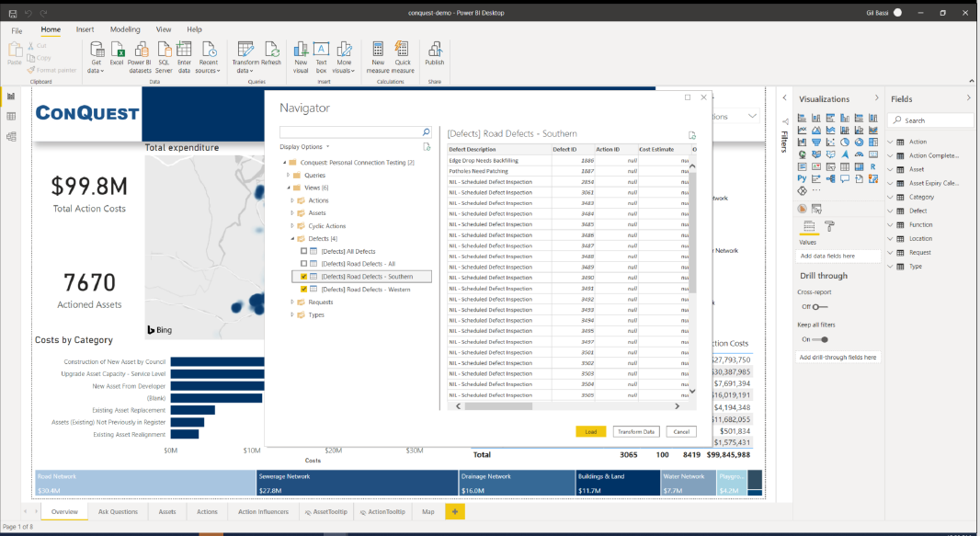The width and height of the screenshot is (980, 536).
Task: Refresh the report data
Action: click(271, 53)
